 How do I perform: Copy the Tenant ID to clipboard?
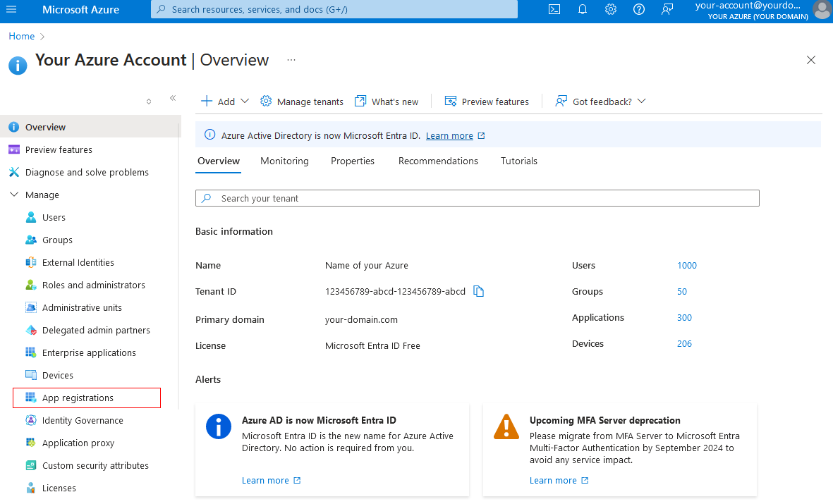pos(479,291)
